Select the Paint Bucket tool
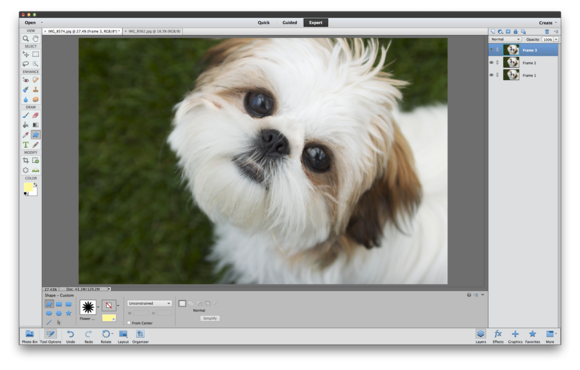 point(26,125)
